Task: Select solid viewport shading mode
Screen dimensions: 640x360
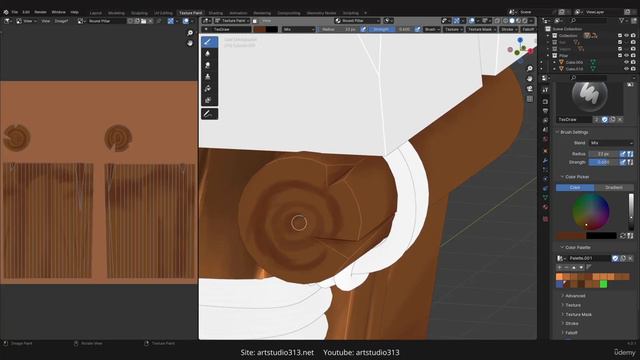Action: 512,21
